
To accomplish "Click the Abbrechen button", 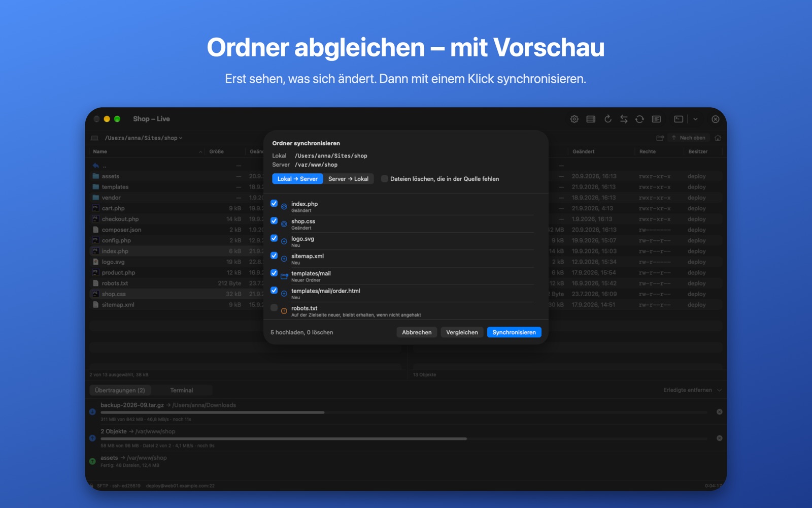I will pos(417,332).
